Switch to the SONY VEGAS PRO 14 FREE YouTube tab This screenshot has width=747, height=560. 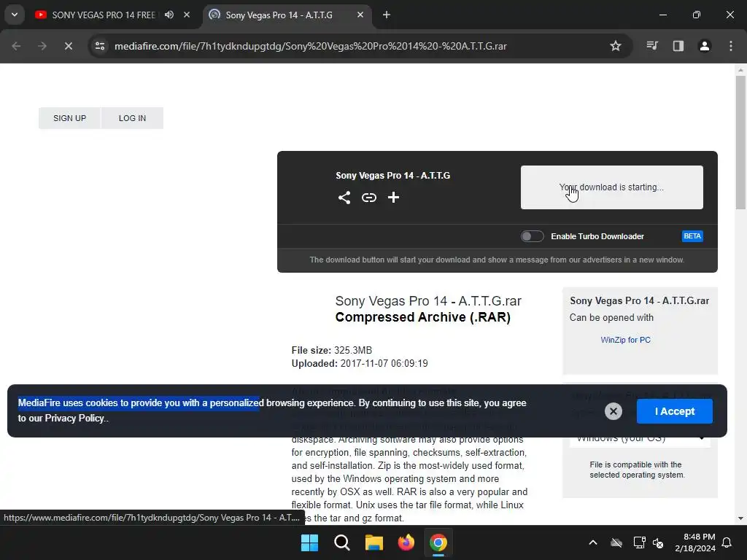pos(103,15)
